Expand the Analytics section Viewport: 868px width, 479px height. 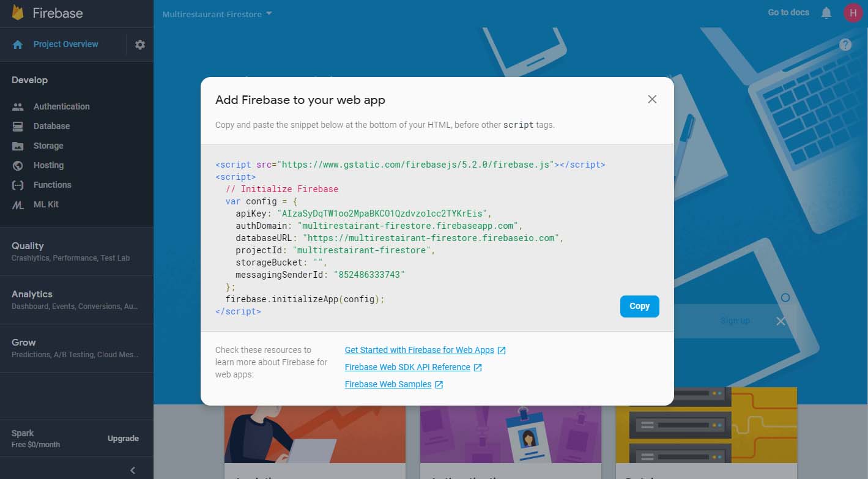pyautogui.click(x=76, y=300)
